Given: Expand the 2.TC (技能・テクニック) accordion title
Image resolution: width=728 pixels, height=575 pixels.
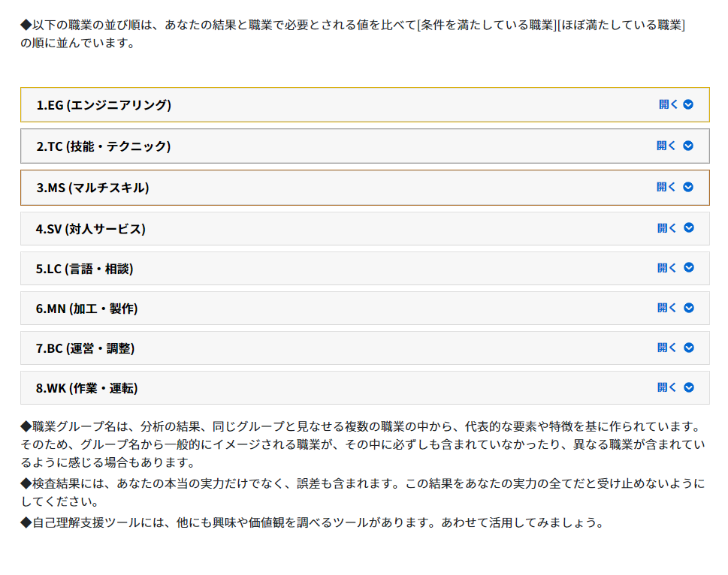Looking at the screenshot, I should pos(104,146).
